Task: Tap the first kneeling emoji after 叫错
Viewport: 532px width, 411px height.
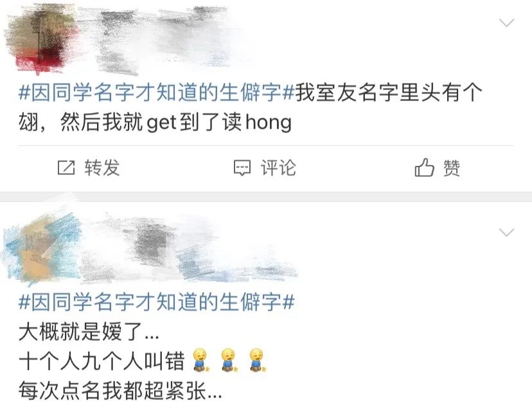Action: tap(202, 360)
